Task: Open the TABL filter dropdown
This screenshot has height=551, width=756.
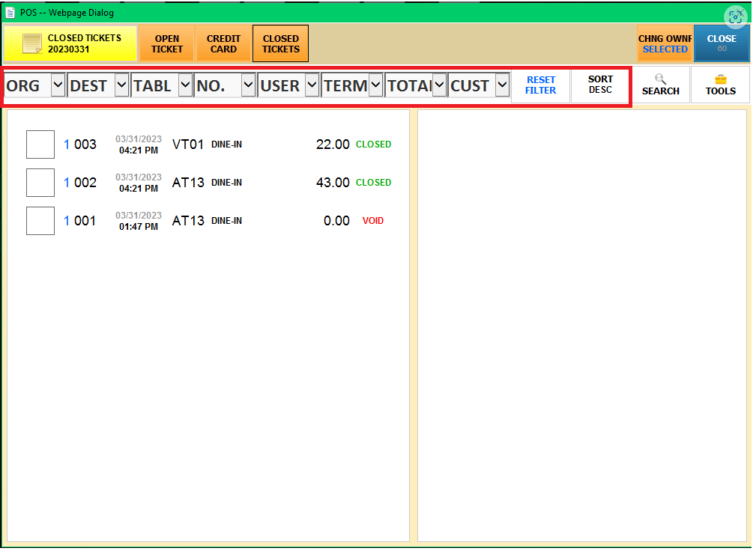Action: [x=184, y=85]
